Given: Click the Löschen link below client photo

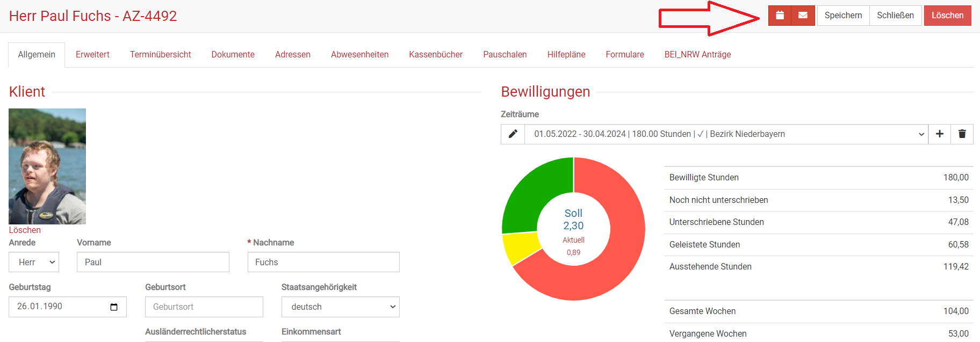Looking at the screenshot, I should tap(25, 230).
